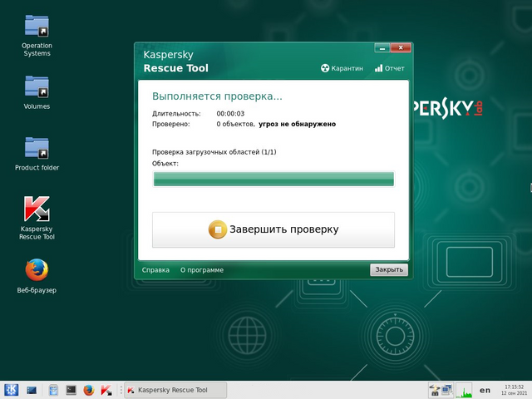Close the Kaspersky Rescue Tool window via X
Viewport: 532px width, 399px height.
click(x=401, y=48)
